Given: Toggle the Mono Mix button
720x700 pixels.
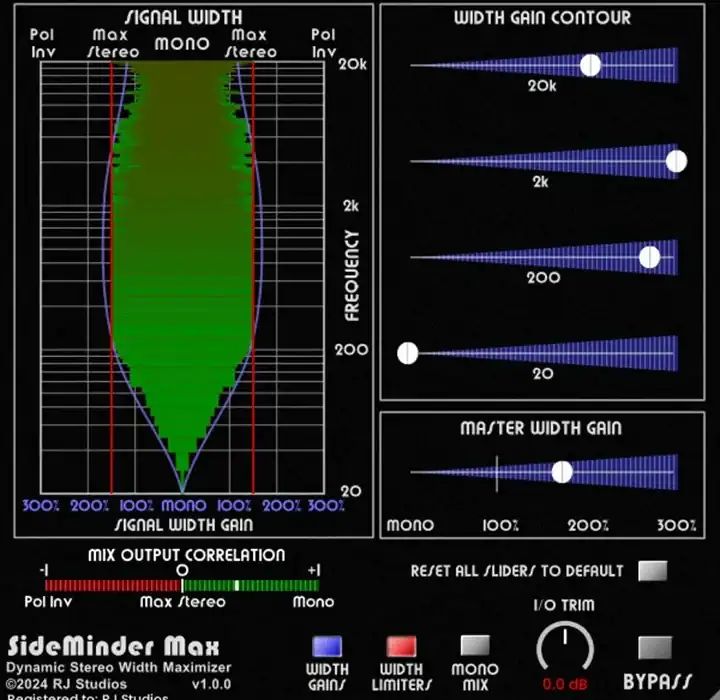Looking at the screenshot, I should pos(475,645).
